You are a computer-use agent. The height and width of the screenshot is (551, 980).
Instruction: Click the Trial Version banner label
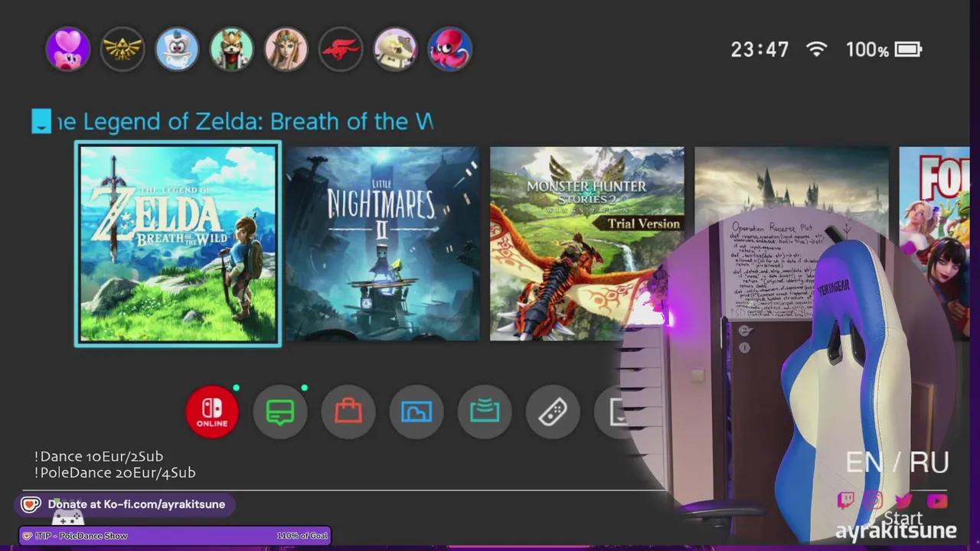pyautogui.click(x=644, y=223)
